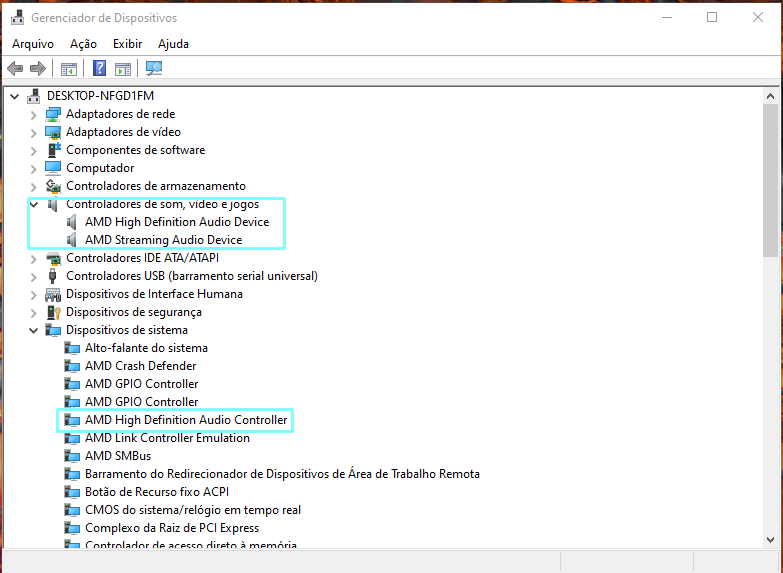Click the AMD Streaming Audio Device speaker icon
This screenshot has width=783, height=573.
pos(72,240)
